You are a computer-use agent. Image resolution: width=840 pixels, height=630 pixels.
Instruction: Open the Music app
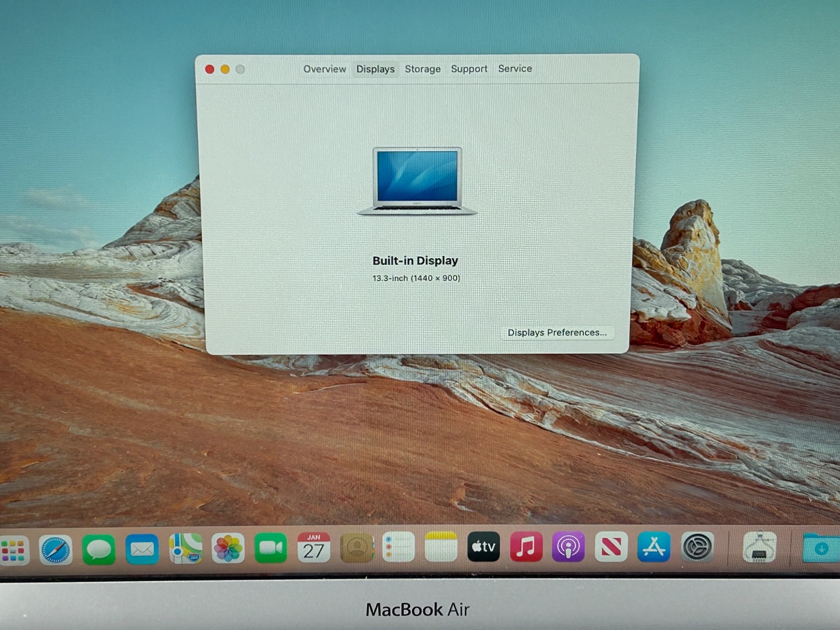click(526, 547)
